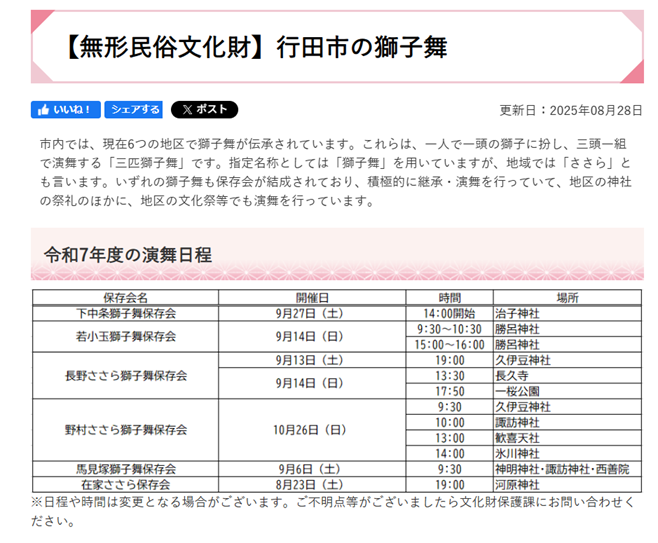The image size is (658, 543).
Task: Click the 一桜公園 location cell
Action: 517,391
